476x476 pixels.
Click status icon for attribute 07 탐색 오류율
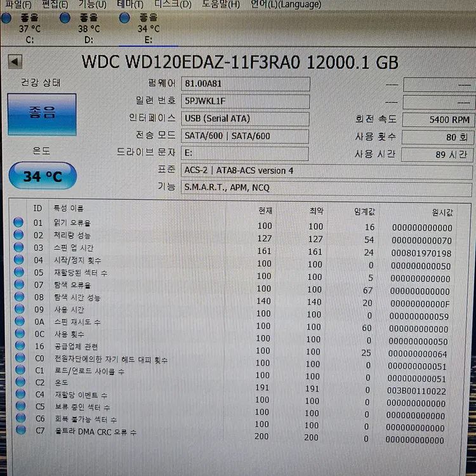[19, 284]
